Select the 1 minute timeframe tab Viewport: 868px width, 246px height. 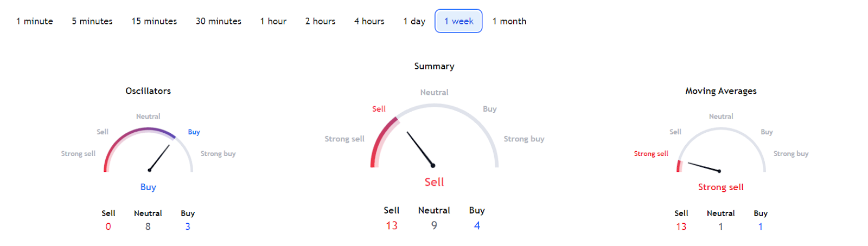(x=35, y=21)
